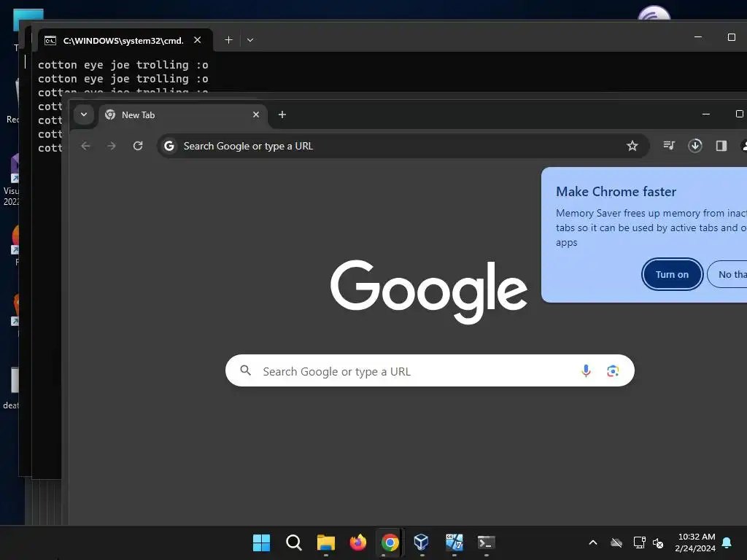Screen dimensions: 747x560
Task: Maximize the Chrome window
Action: [x=740, y=114]
